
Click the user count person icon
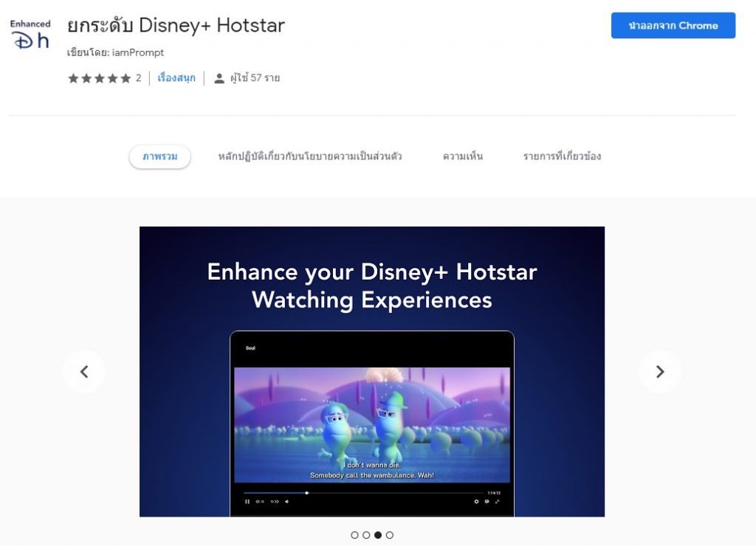coord(219,78)
